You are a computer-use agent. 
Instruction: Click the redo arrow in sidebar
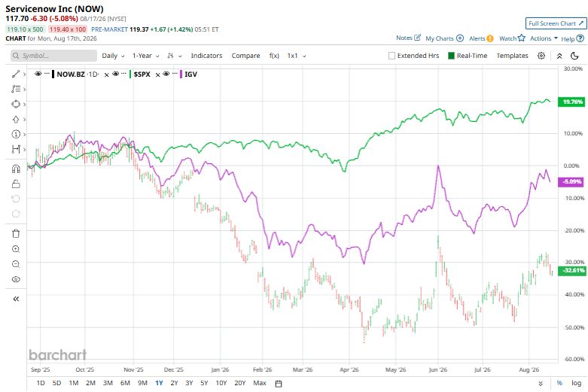(x=16, y=214)
